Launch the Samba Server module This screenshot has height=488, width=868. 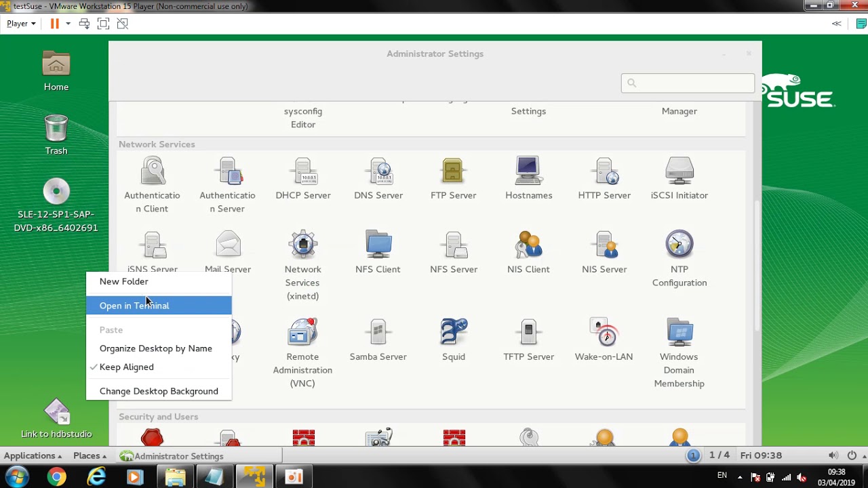(x=378, y=340)
